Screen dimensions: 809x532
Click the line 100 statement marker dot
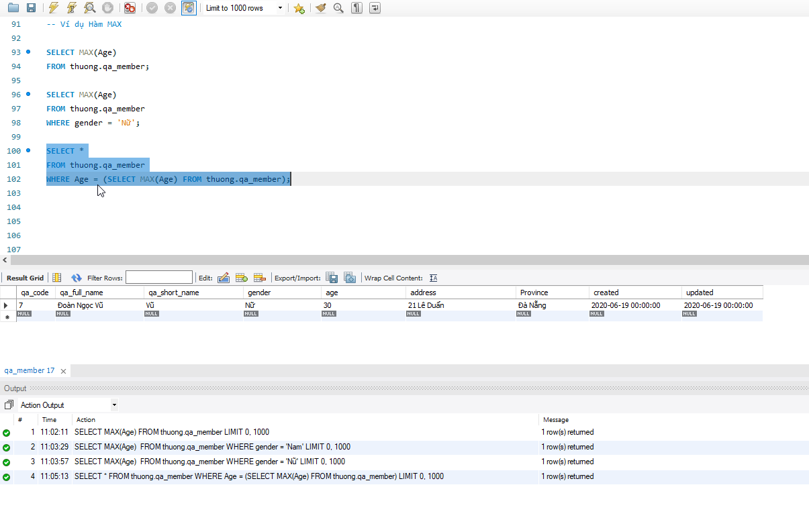28,150
